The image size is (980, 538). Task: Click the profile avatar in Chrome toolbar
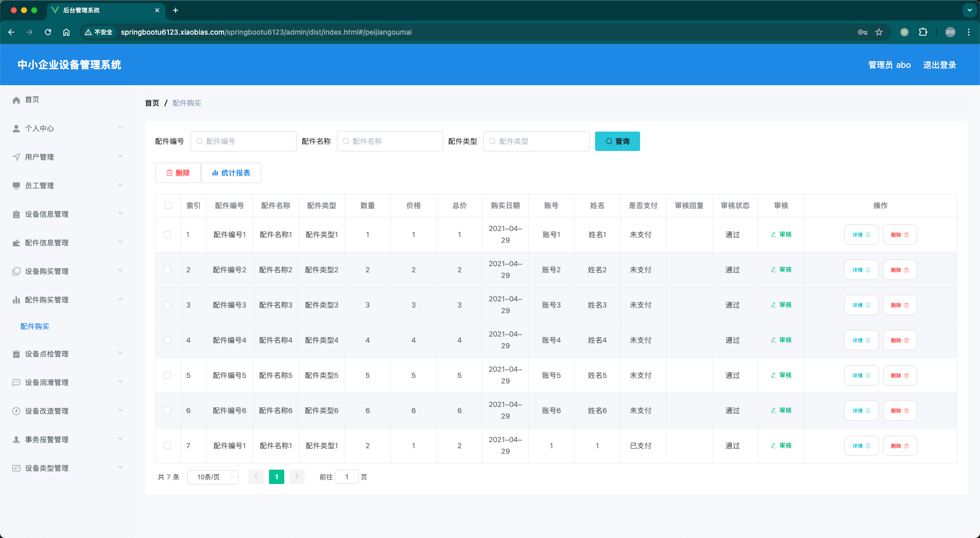(x=950, y=32)
